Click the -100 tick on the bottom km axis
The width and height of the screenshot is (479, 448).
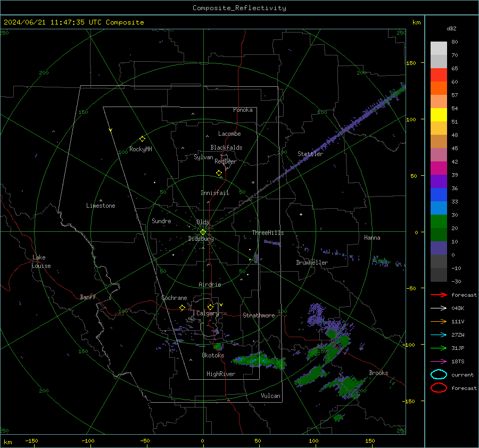88,441
